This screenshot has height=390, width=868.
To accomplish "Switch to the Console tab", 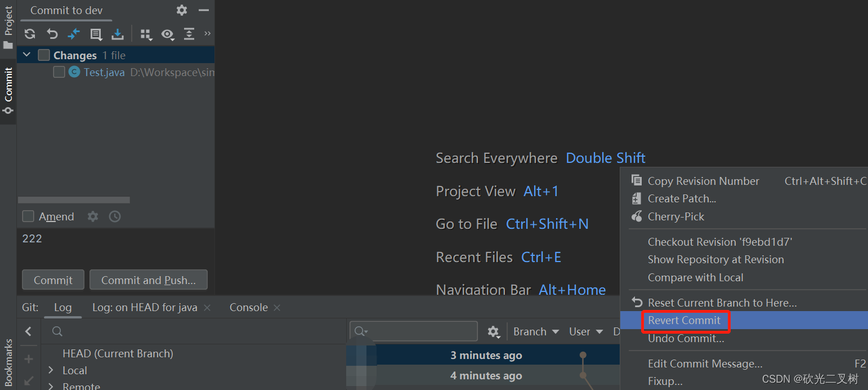I will click(x=248, y=308).
